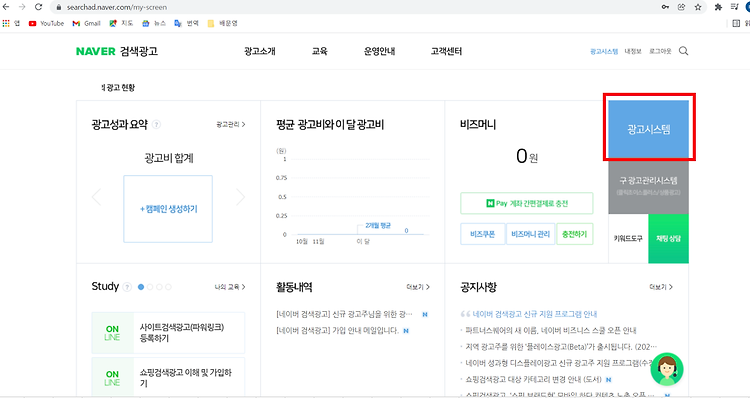Open the browser extensions puzzle icon
Screen dimensions: 750x398
pos(718,7)
